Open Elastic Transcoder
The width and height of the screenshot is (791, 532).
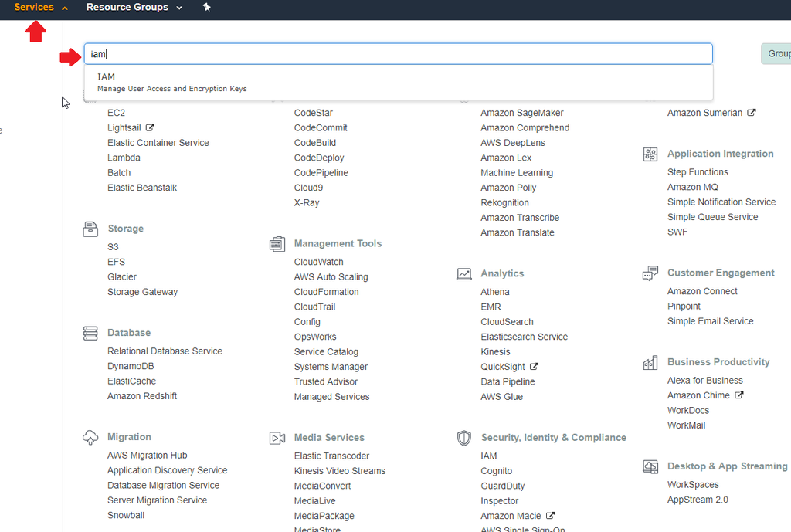[x=331, y=456]
